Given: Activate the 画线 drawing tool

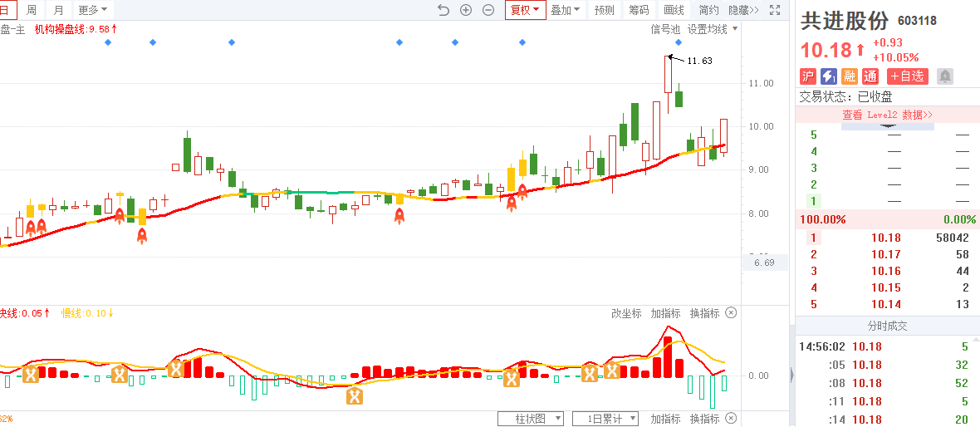Looking at the screenshot, I should click(x=674, y=10).
